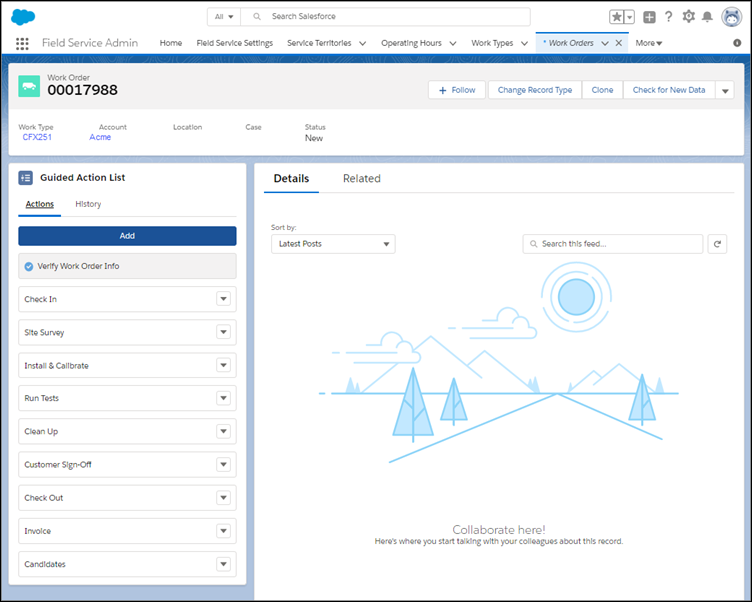Expand the Work Types nav chevron
The width and height of the screenshot is (752, 602).
click(x=524, y=43)
